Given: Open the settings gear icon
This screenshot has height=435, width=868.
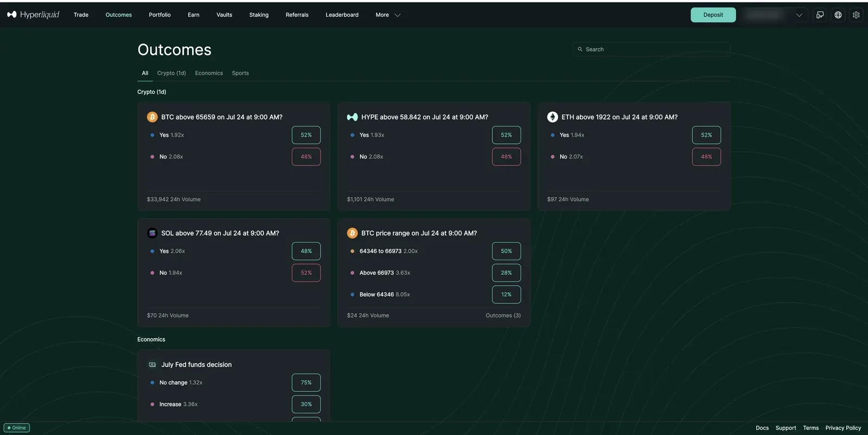Looking at the screenshot, I should pos(856,15).
